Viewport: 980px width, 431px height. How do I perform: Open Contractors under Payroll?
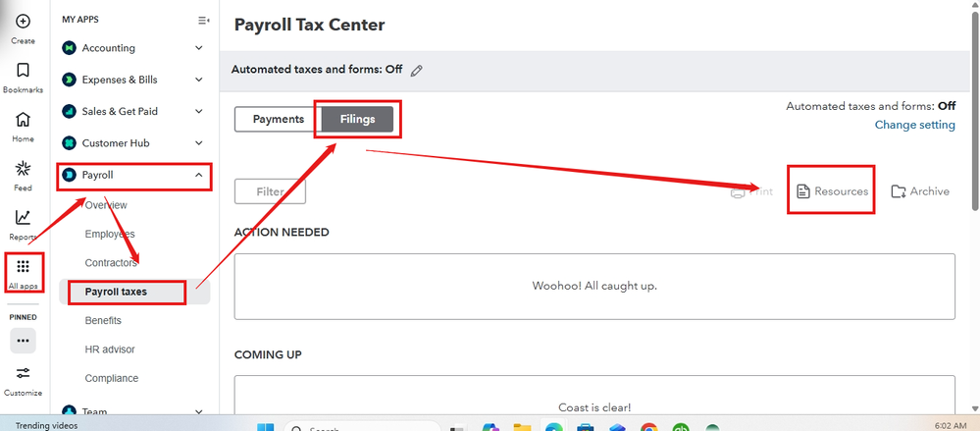point(111,263)
